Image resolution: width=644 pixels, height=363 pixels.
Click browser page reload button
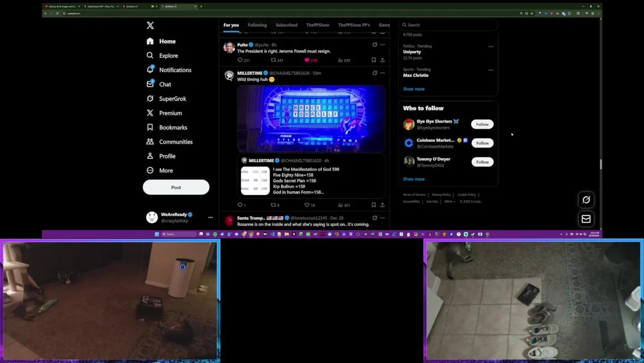click(x=57, y=13)
